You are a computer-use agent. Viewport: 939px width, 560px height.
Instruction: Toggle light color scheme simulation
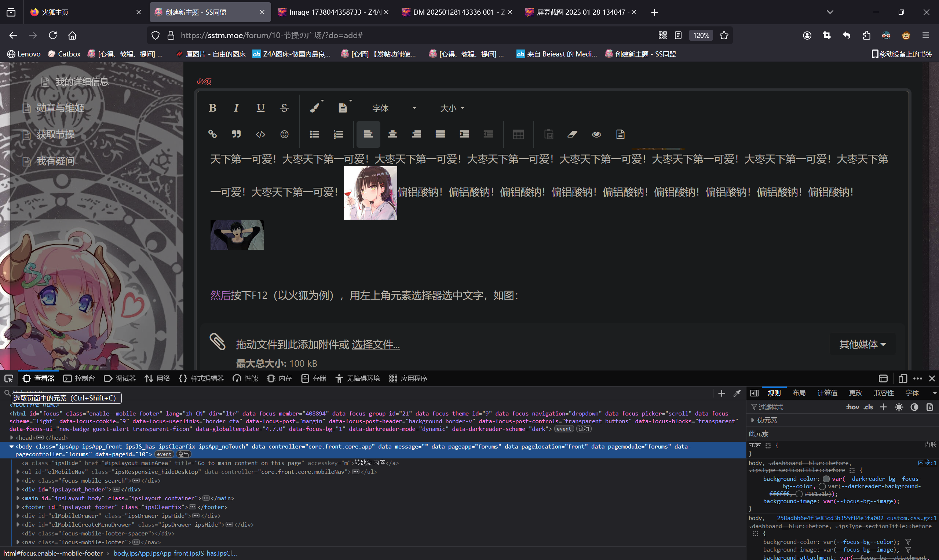click(899, 407)
